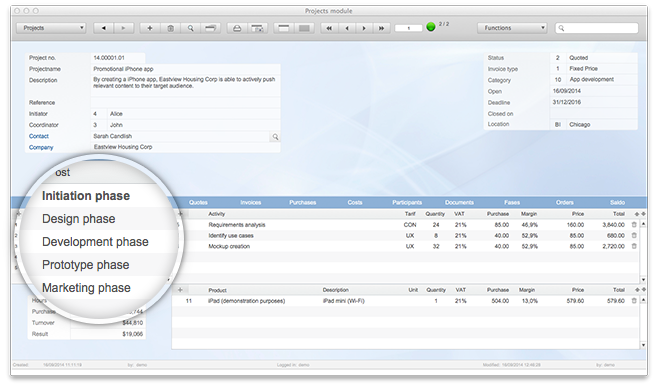This screenshot has width=660, height=384.
Task: Click the printer icon in toolbar
Action: coord(237,28)
